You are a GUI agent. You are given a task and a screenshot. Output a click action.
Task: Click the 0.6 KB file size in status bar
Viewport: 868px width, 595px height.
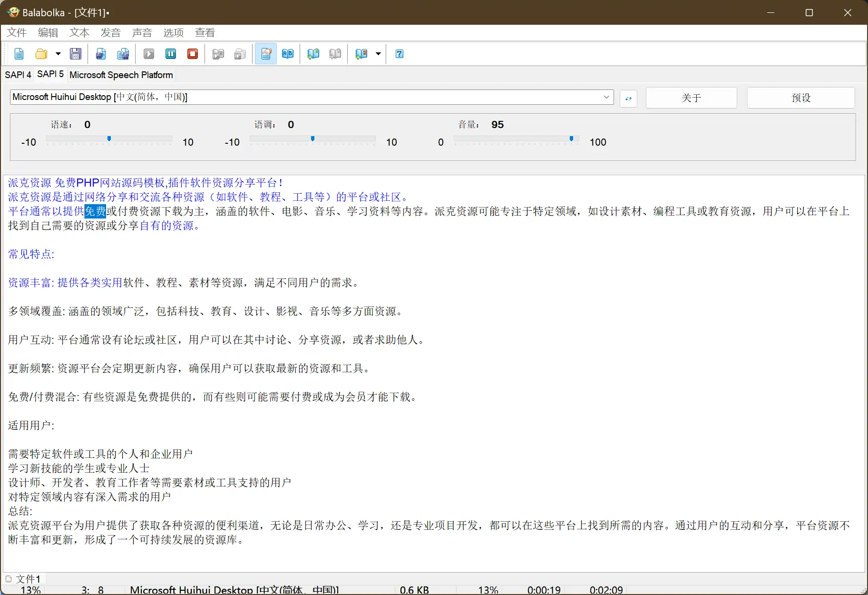[x=414, y=590]
